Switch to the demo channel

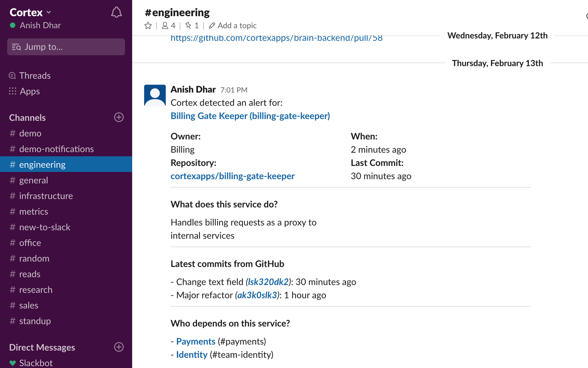point(66,133)
